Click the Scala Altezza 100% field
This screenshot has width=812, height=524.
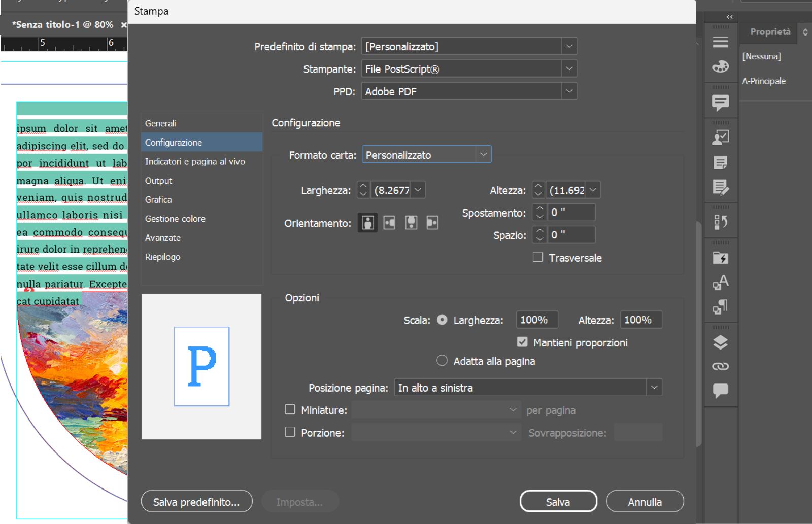click(640, 320)
